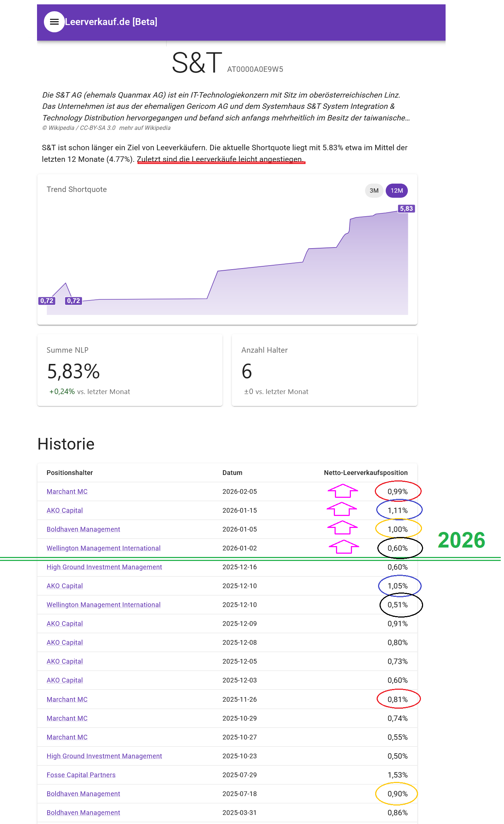Screen dimensions: 504x824
Task: Open Wellington Management International dated 2026-01-02
Action: click(103, 548)
